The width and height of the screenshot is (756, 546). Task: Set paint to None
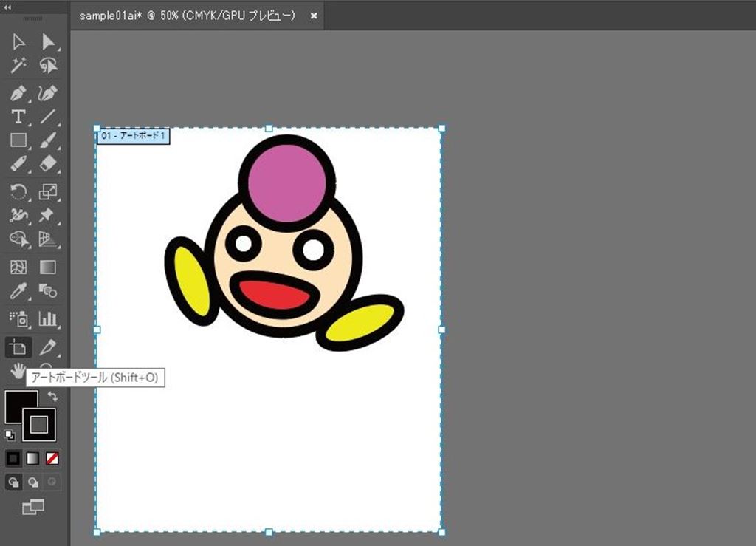[52, 459]
